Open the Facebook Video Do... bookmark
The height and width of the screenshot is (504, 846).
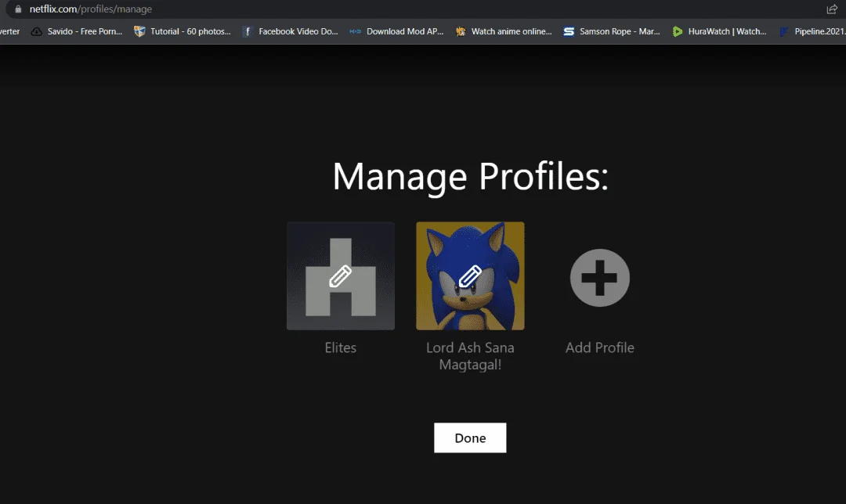[291, 31]
